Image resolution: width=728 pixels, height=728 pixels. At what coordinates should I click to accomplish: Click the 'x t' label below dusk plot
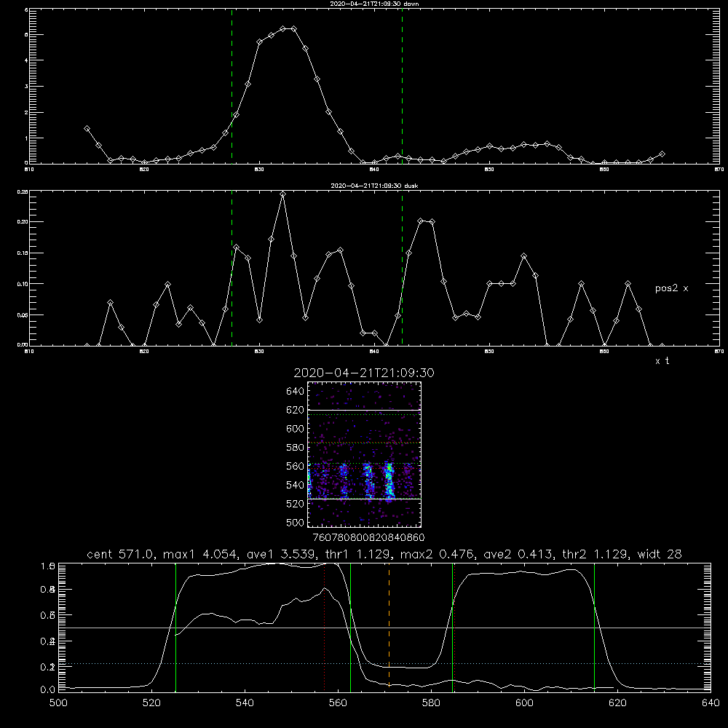pyautogui.click(x=662, y=361)
